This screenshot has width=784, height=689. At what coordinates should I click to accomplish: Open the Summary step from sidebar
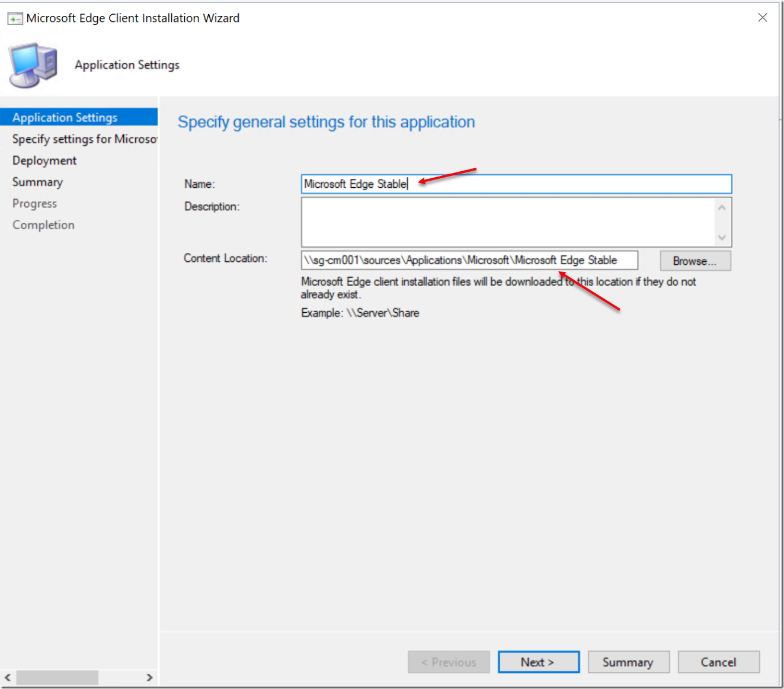pyautogui.click(x=37, y=182)
